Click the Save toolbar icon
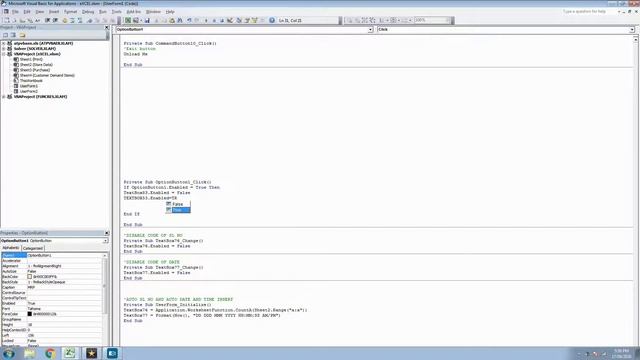This screenshot has width=640, height=360. coord(147,20)
